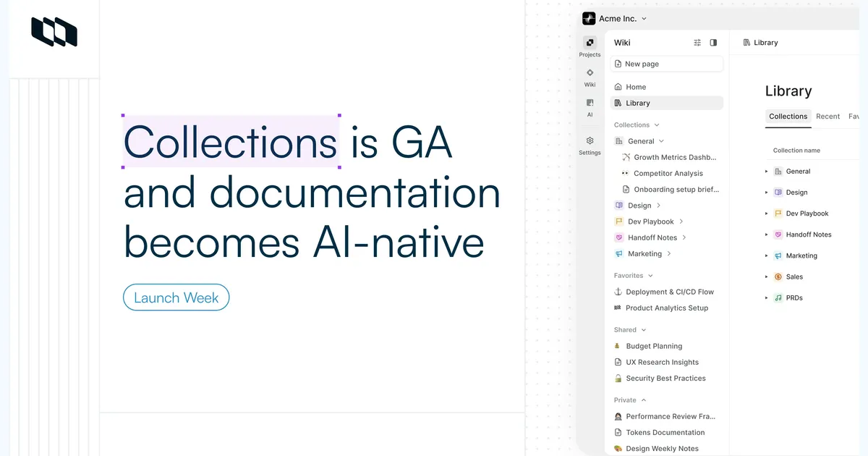Expand the Design row triangle in the table
This screenshot has height=456, width=868.
point(767,193)
